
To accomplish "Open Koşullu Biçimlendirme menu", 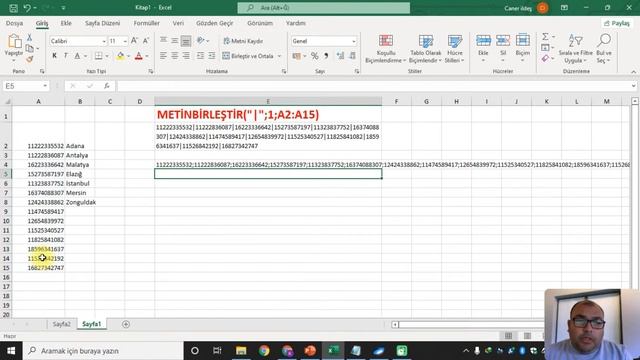I will 386,49.
